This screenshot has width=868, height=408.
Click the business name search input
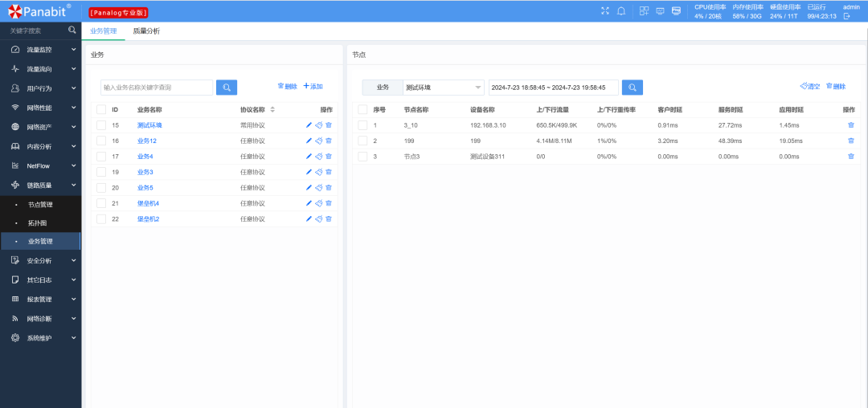(157, 88)
